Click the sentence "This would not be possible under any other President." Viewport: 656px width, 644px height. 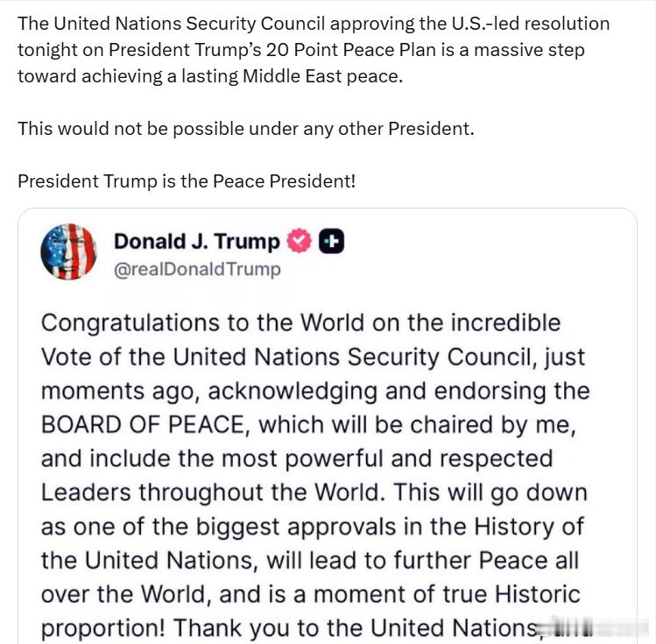(246, 129)
